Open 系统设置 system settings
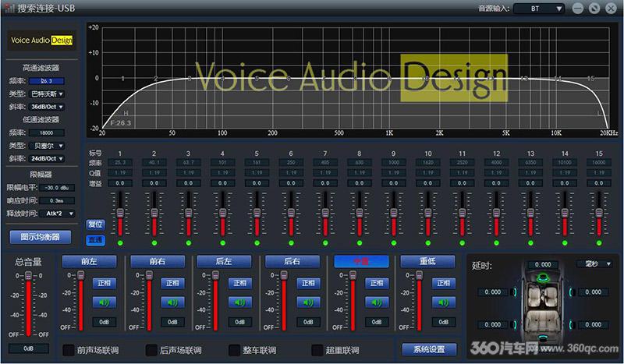Image resolution: width=624 pixels, height=364 pixels. pyautogui.click(x=429, y=349)
